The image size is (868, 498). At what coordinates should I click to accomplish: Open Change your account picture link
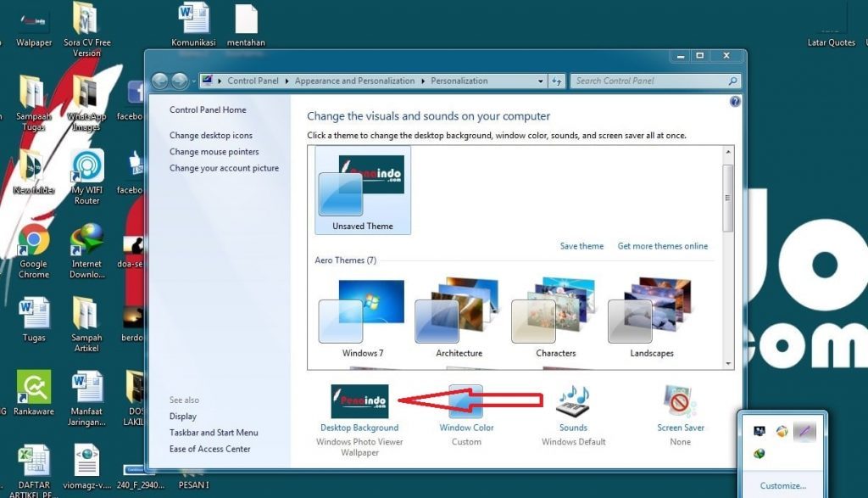tap(224, 168)
